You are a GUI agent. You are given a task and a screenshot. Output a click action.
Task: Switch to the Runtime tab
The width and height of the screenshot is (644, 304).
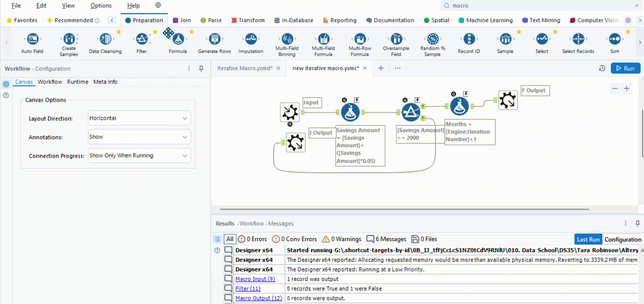click(77, 82)
